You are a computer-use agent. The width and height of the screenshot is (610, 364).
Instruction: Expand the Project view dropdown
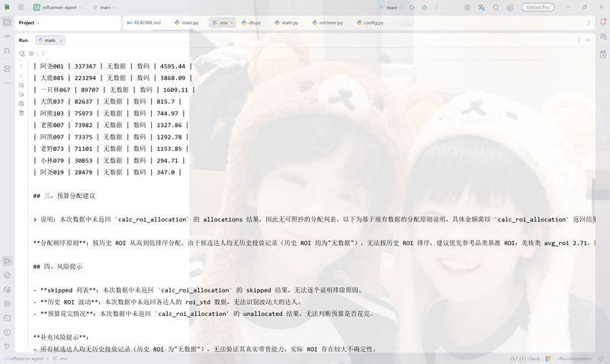[x=29, y=23]
